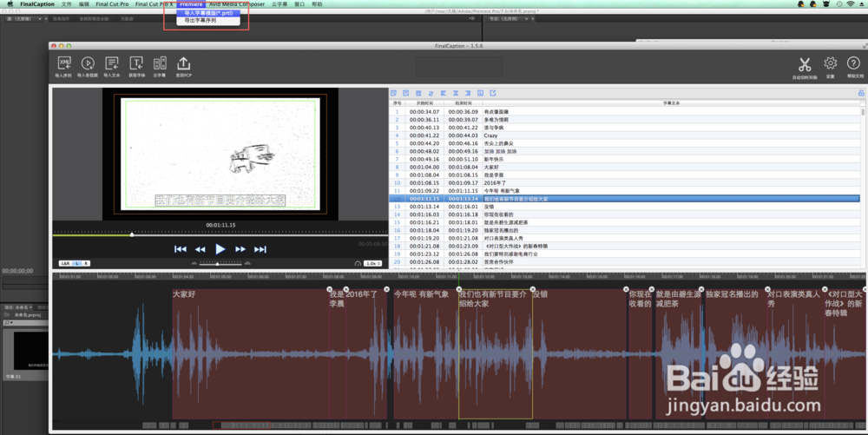Open the 云字幕 menu in the menu bar
868x435 pixels.
(279, 3)
